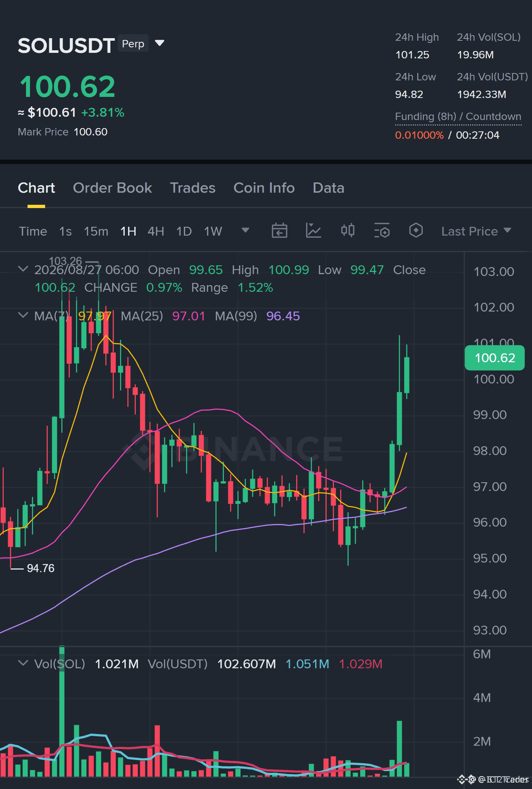Switch to the Order Book tab

click(x=112, y=188)
